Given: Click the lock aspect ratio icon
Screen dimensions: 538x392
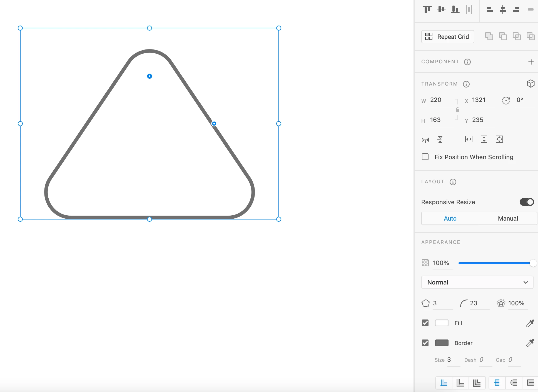Looking at the screenshot, I should coord(457,110).
